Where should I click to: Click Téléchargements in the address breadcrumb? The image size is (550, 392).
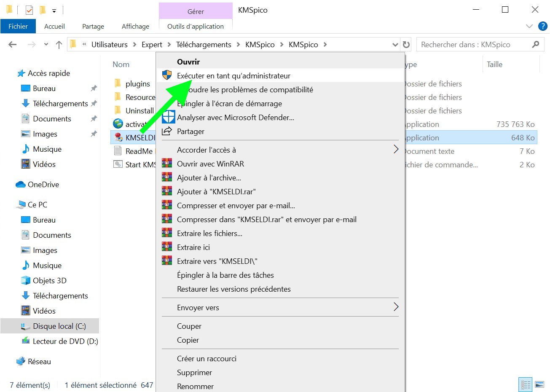(204, 45)
